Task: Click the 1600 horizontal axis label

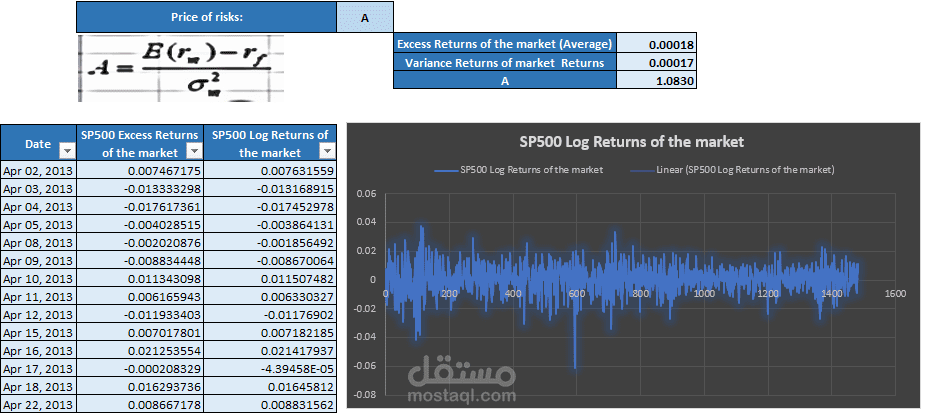Action: (x=894, y=294)
